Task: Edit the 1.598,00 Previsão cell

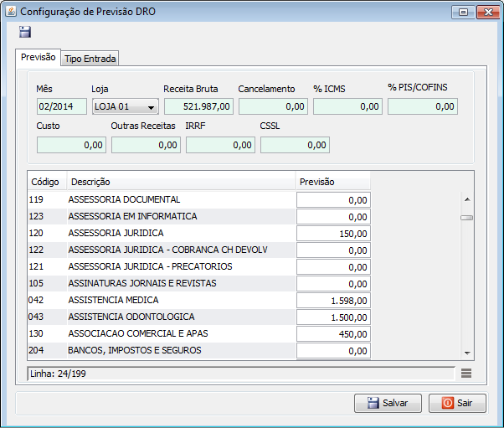Action: coord(334,301)
